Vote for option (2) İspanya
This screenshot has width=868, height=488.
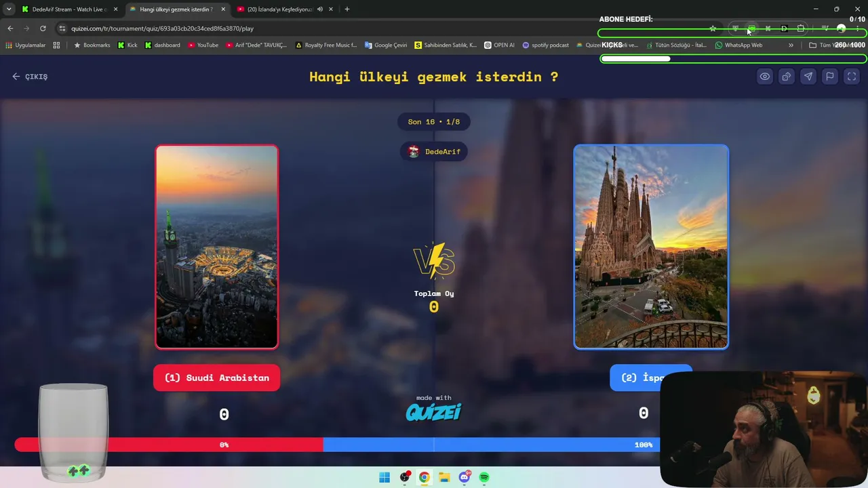[x=651, y=378]
